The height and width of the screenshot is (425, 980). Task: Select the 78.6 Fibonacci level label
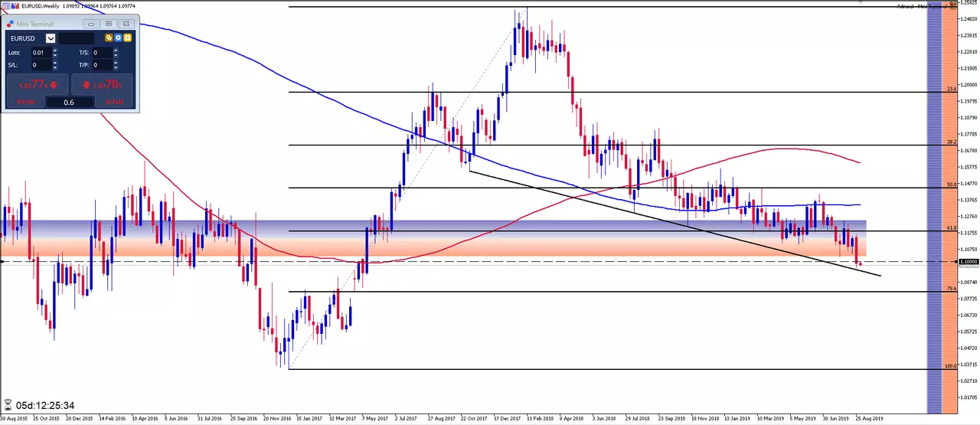point(952,289)
